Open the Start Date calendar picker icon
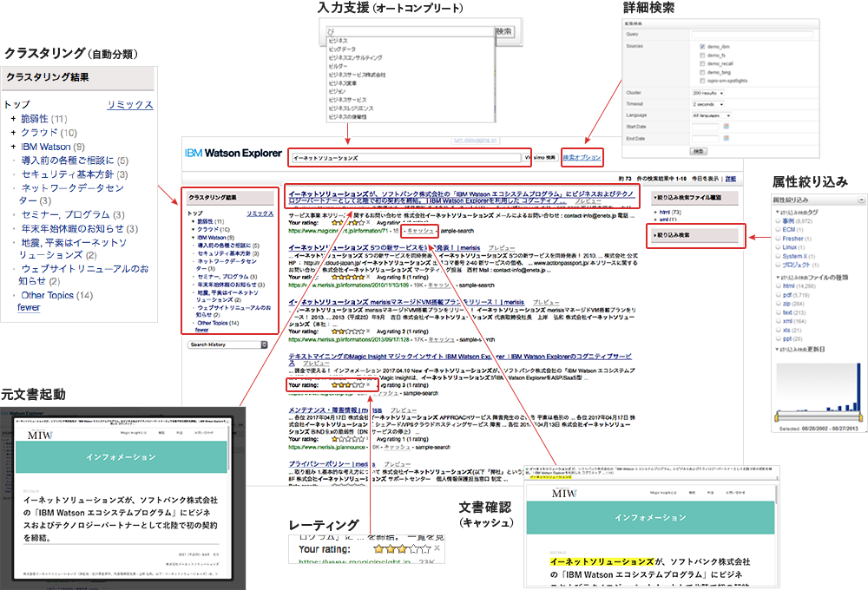 [x=726, y=127]
